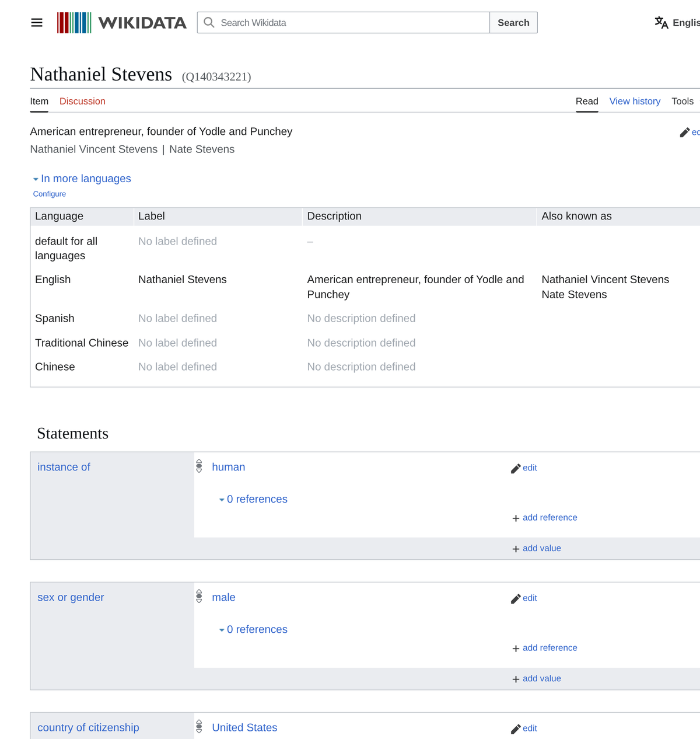700x739 pixels.
Task: Click add value link under sex or gender
Action: [x=542, y=678]
